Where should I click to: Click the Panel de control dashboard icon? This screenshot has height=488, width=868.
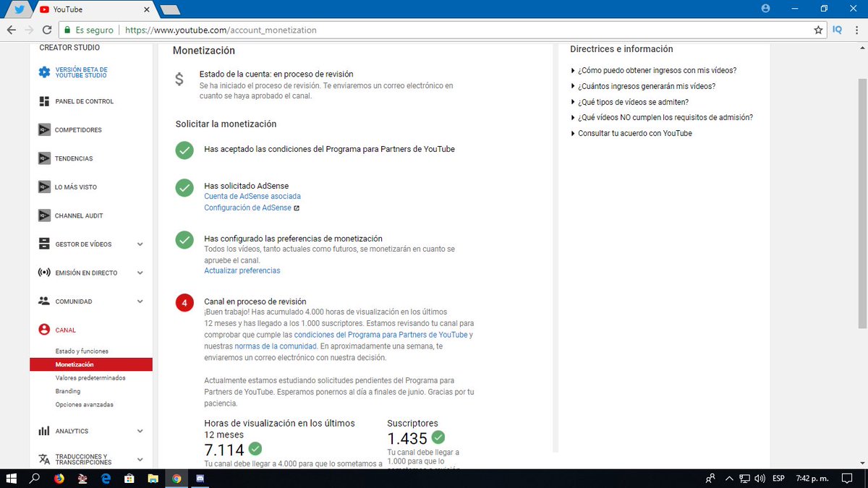click(44, 101)
